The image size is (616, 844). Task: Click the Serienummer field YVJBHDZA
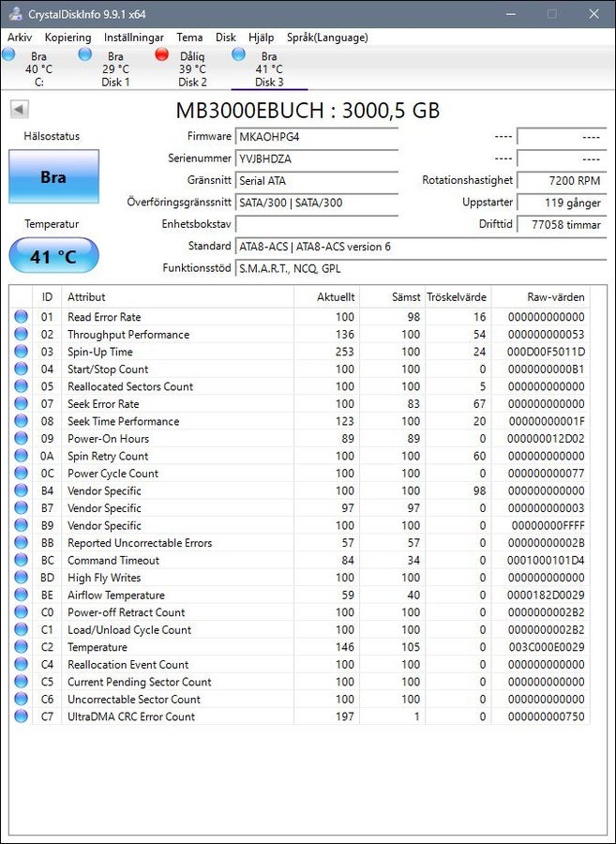[x=317, y=158]
